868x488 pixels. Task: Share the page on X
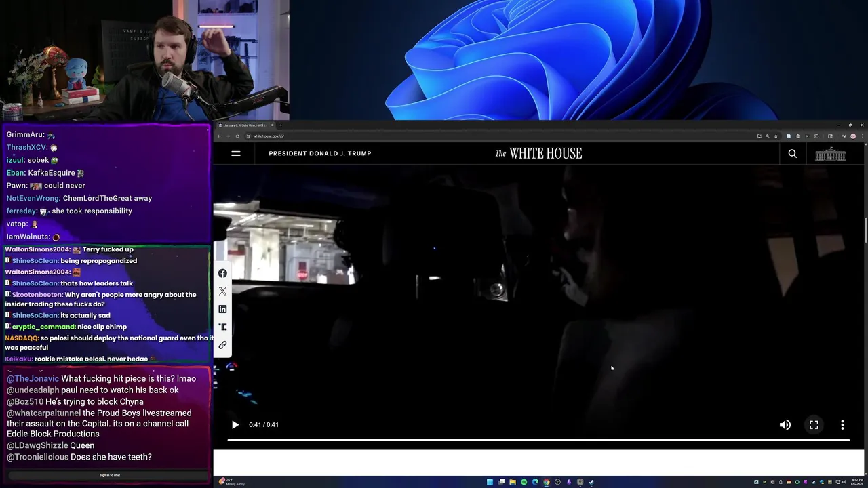tap(222, 291)
